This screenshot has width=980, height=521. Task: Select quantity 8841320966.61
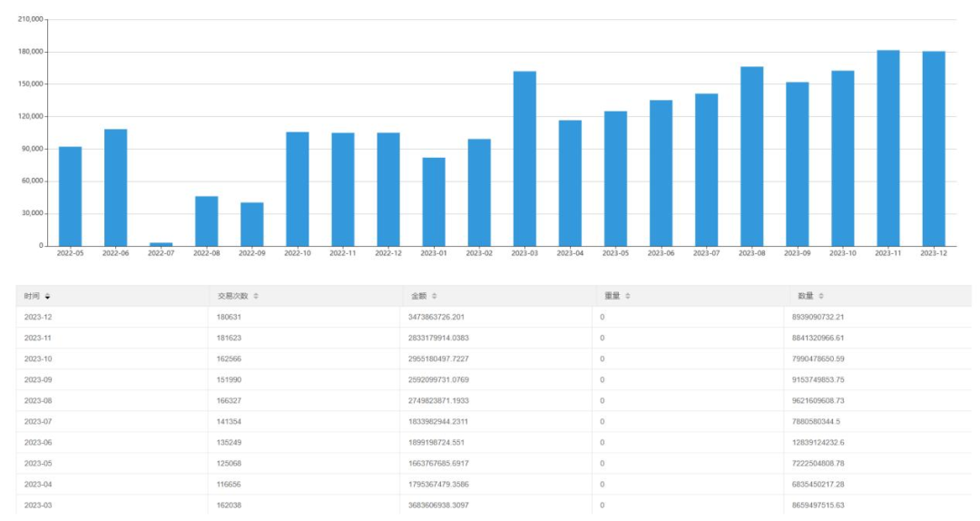tap(818, 338)
